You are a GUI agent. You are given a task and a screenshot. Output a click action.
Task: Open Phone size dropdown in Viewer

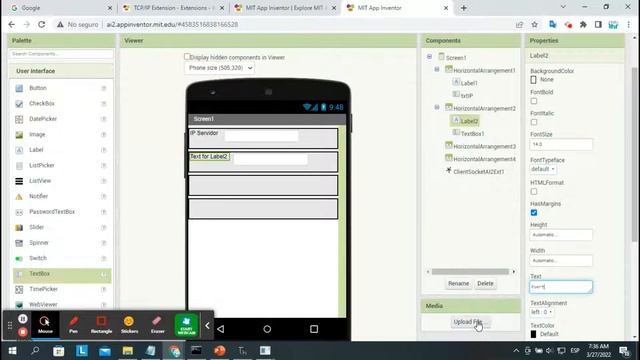point(220,68)
